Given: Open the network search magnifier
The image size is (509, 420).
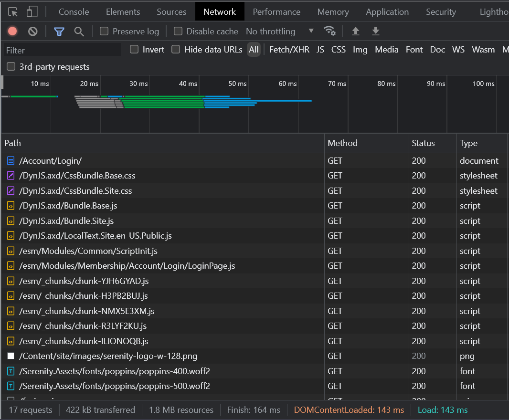Looking at the screenshot, I should 79,31.
